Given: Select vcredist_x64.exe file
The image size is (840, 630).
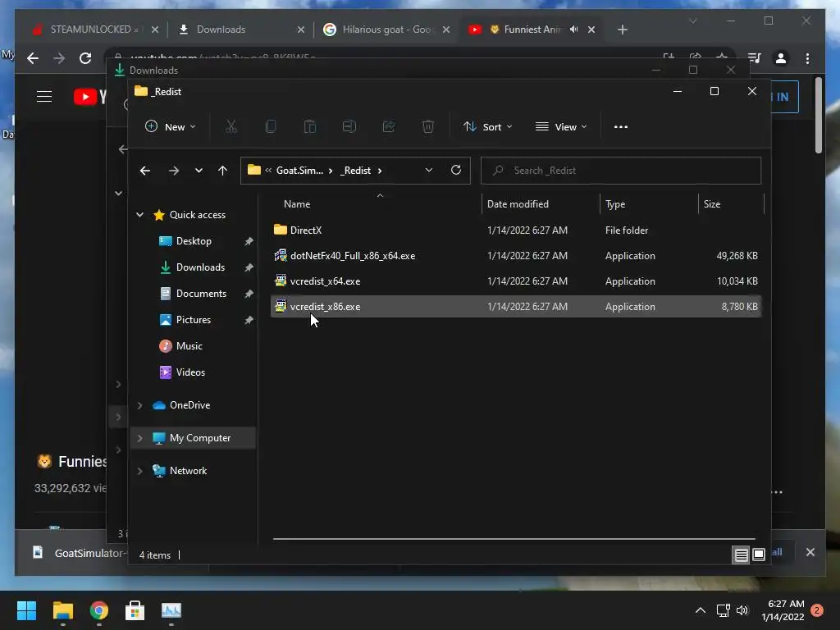Looking at the screenshot, I should 325,281.
